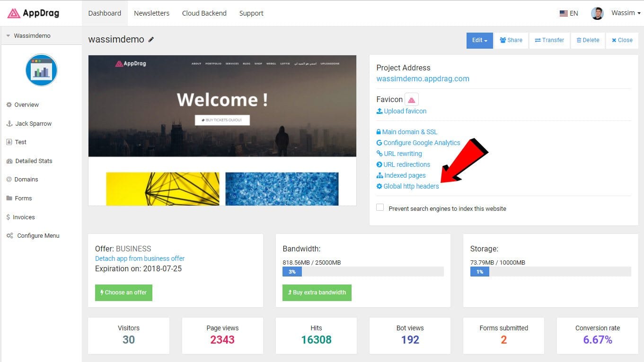Click the Expiration on: 2018-07-25 text

tap(138, 269)
